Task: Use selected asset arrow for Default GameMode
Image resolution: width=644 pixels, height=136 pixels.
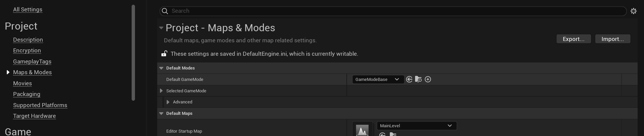Action: [409, 79]
